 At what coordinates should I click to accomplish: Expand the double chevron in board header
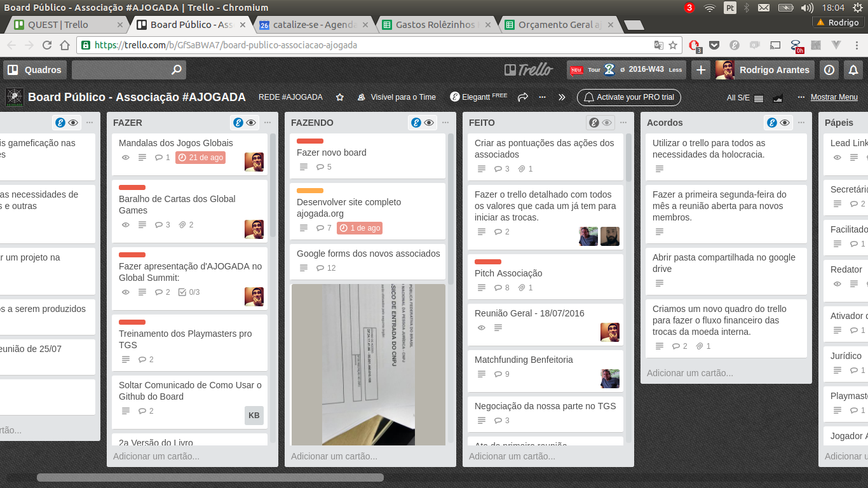562,97
